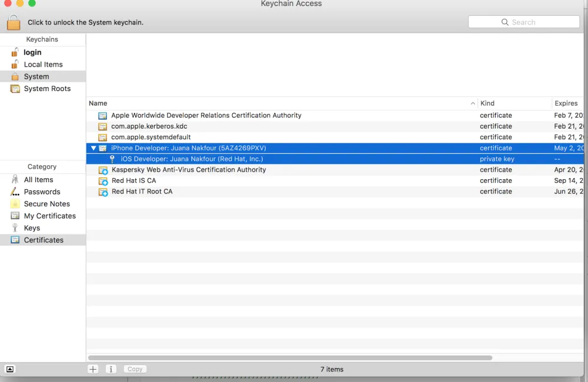588x382 pixels.
Task: Select com.apple.systemdefault certificate row
Action: (335, 137)
